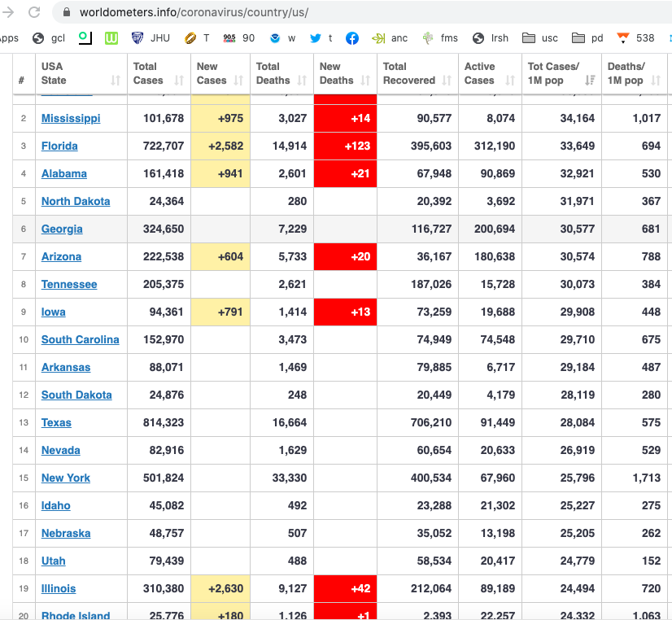The height and width of the screenshot is (620, 672).
Task: Select Texas total cases 814,323
Action: pos(164,422)
